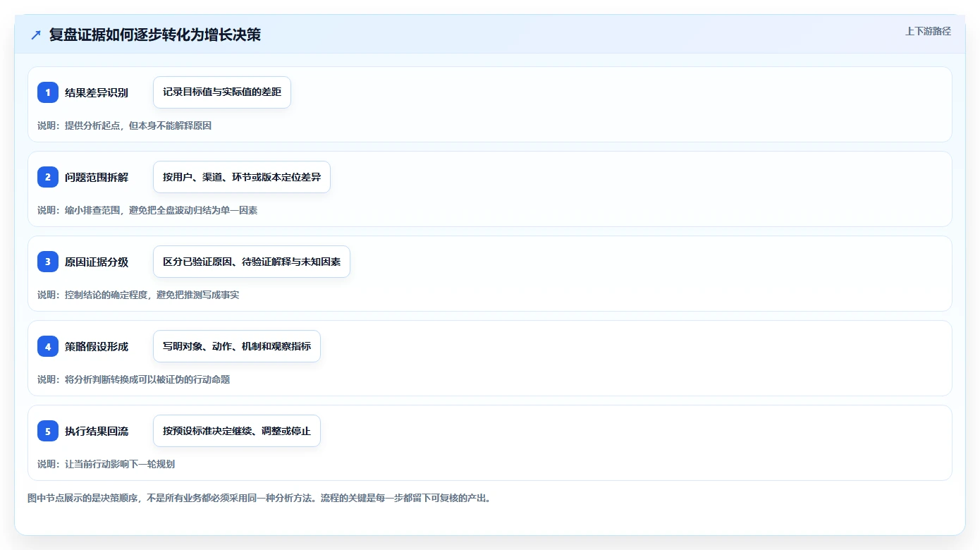
Task: Select the step title 结果差异识别
Action: tap(97, 92)
